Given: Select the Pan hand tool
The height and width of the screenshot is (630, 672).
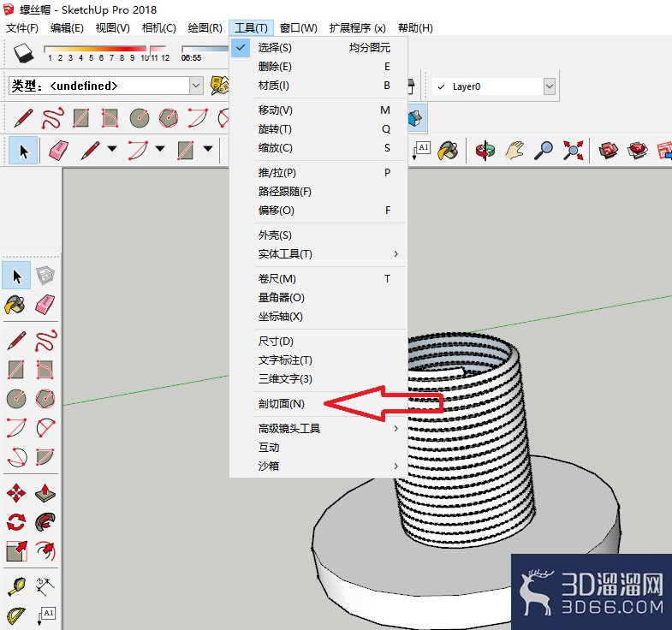Looking at the screenshot, I should (x=514, y=151).
